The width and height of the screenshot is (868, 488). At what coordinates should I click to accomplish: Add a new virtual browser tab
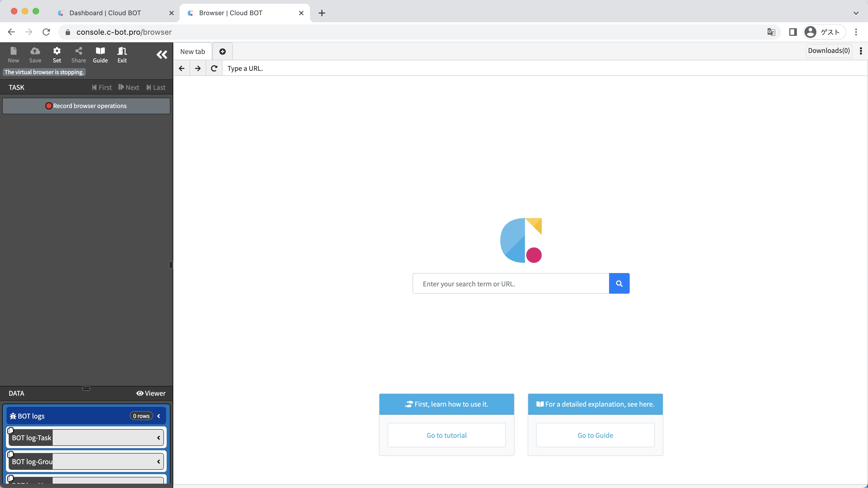[x=222, y=51]
